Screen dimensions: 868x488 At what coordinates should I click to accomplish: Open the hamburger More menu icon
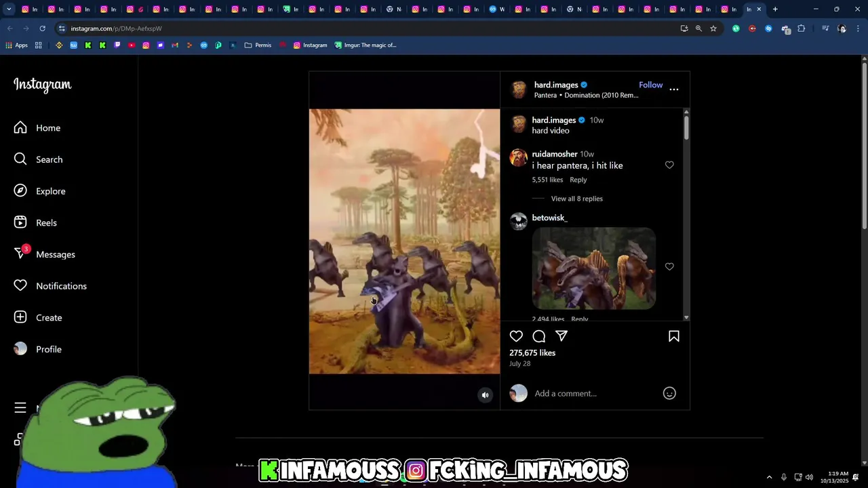click(x=20, y=407)
